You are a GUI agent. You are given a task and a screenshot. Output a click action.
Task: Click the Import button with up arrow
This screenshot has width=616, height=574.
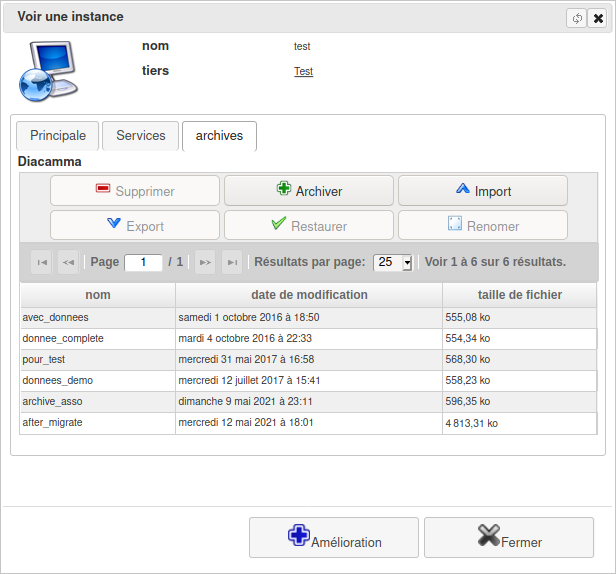click(482, 191)
